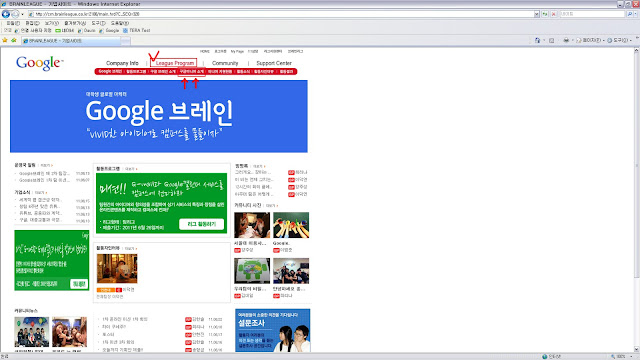Click the blank New Tab button
640x360 pixels.
(x=126, y=41)
